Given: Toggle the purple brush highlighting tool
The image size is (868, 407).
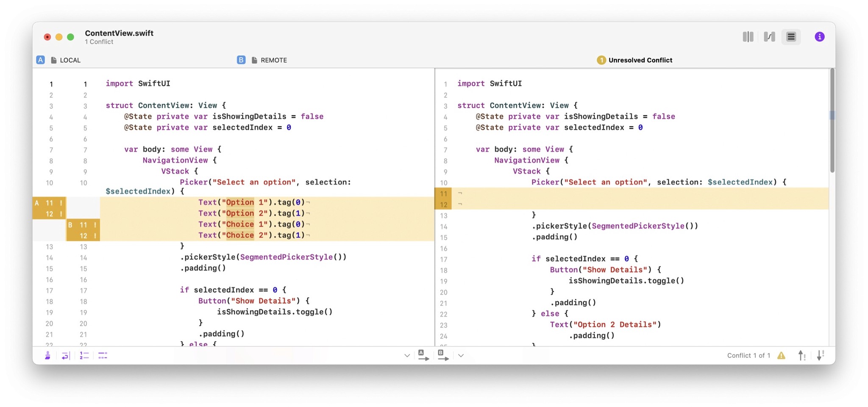Looking at the screenshot, I should coord(47,355).
